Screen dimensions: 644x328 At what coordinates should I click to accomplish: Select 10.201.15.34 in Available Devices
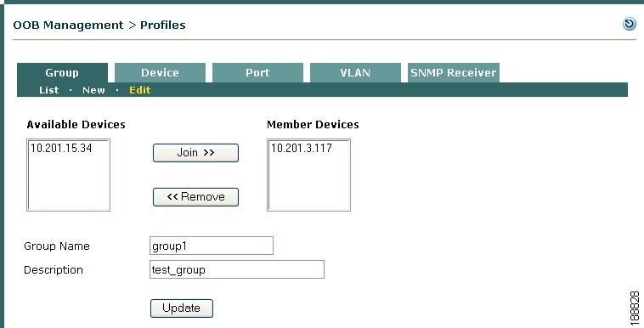tap(61, 149)
